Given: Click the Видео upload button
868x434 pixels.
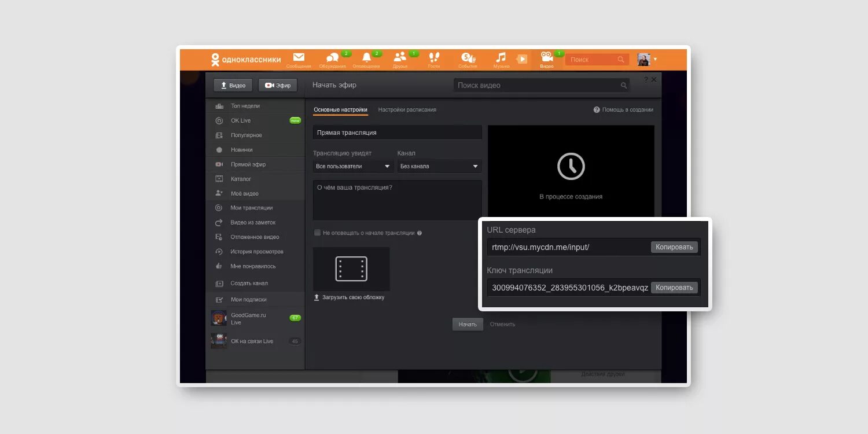Looking at the screenshot, I should pyautogui.click(x=233, y=85).
